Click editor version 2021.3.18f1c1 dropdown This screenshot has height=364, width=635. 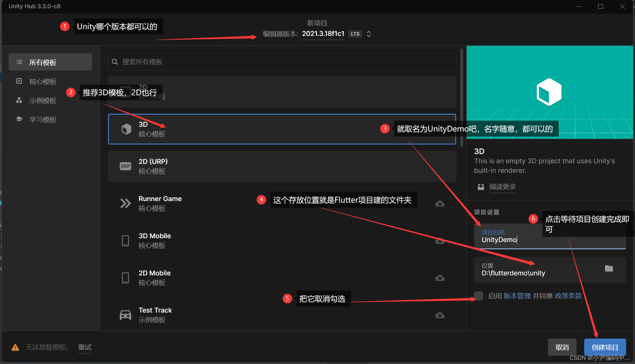[x=323, y=34]
